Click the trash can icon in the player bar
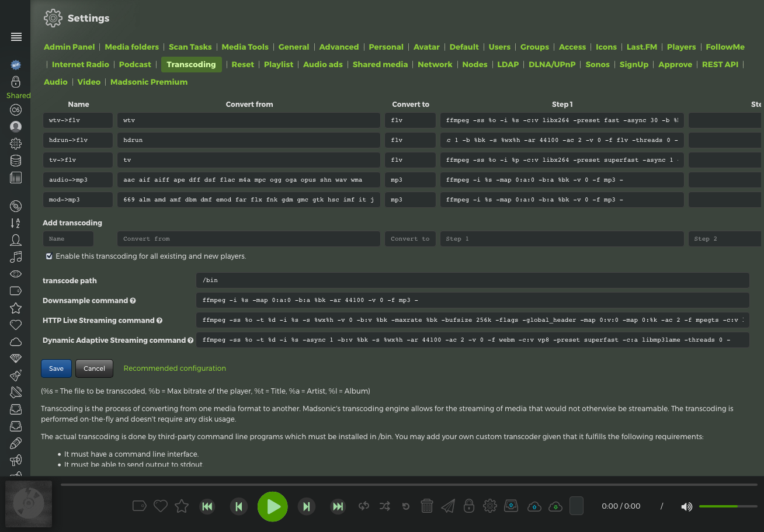The image size is (764, 532). coord(426,506)
